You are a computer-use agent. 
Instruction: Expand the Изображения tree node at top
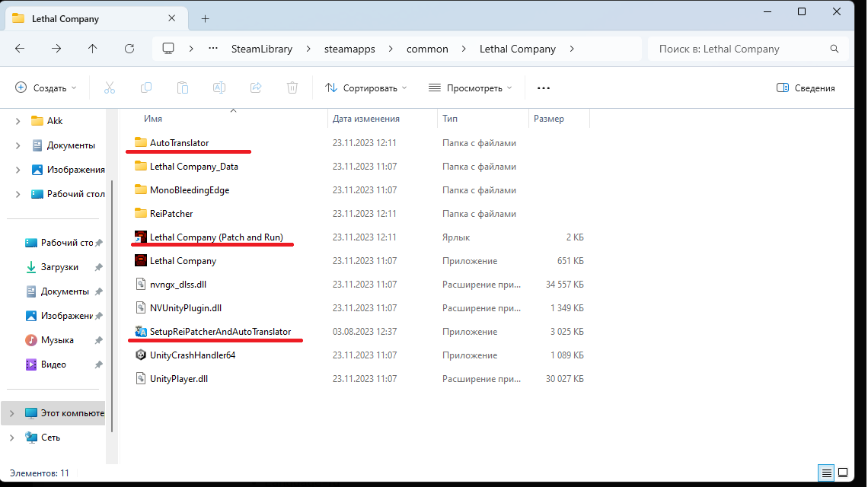[x=18, y=170]
